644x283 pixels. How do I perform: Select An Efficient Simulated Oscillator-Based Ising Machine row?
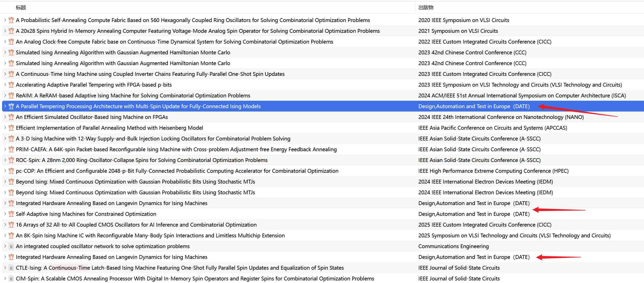coord(92,117)
